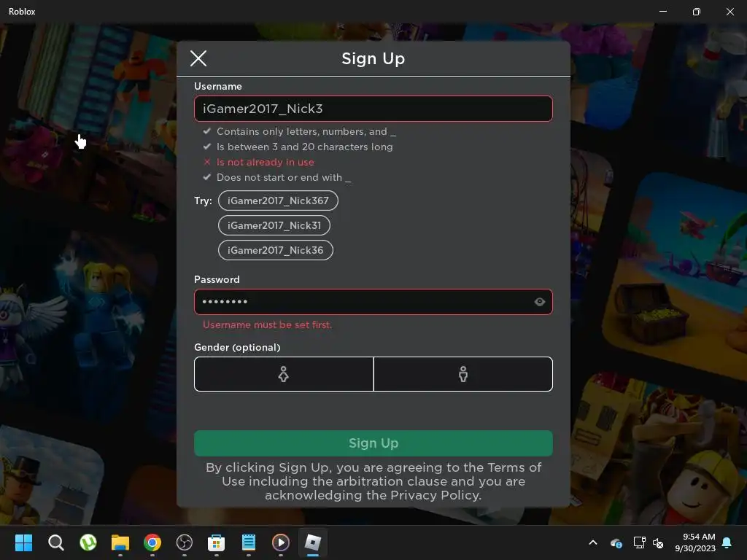Open uTorrent from the taskbar
Viewport: 747px width, 560px height.
[x=88, y=542]
